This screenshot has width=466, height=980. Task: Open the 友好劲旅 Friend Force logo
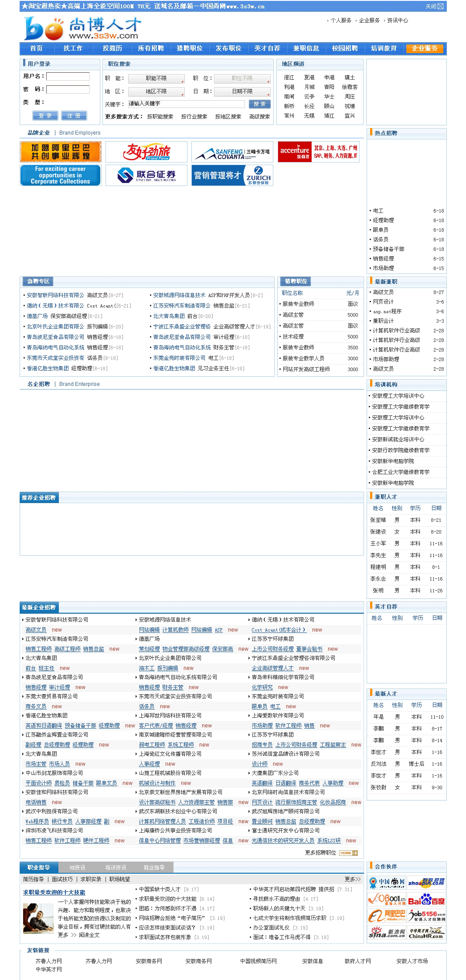146,152
